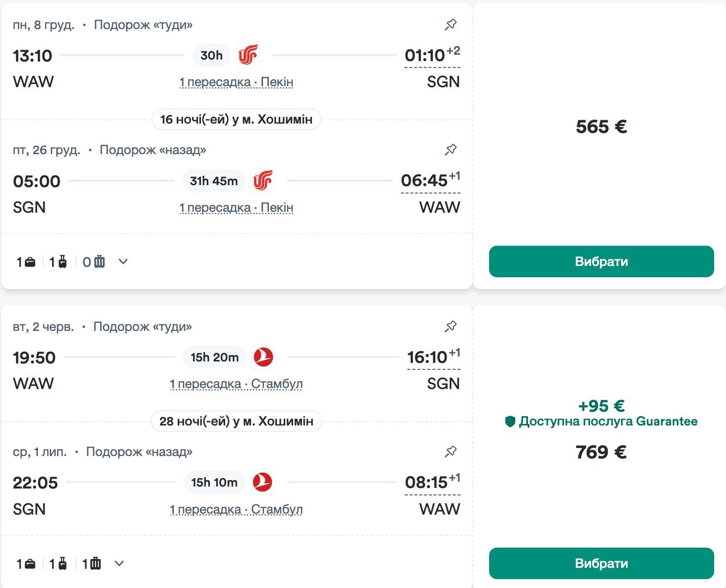Expand baggage details for 769 € offer
726x588 pixels.
(x=119, y=564)
